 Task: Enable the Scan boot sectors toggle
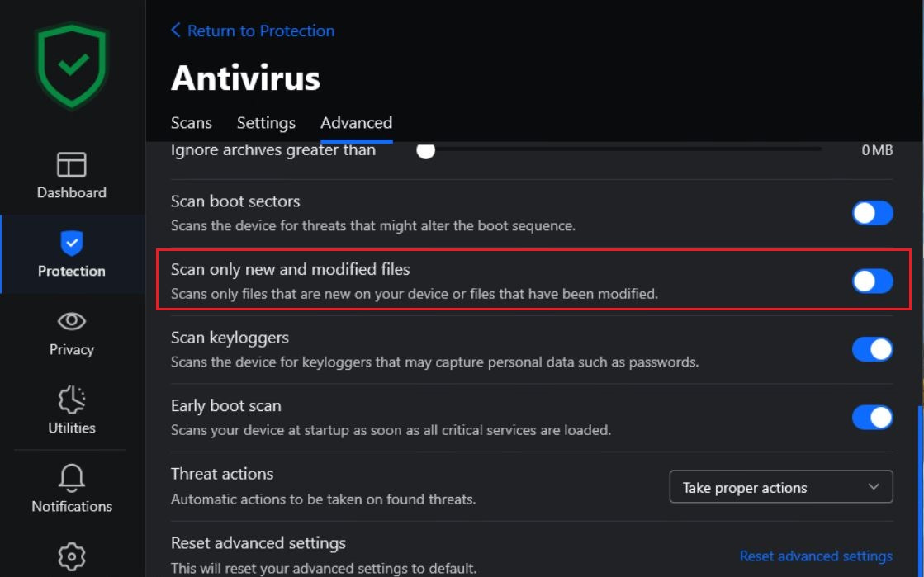point(872,213)
